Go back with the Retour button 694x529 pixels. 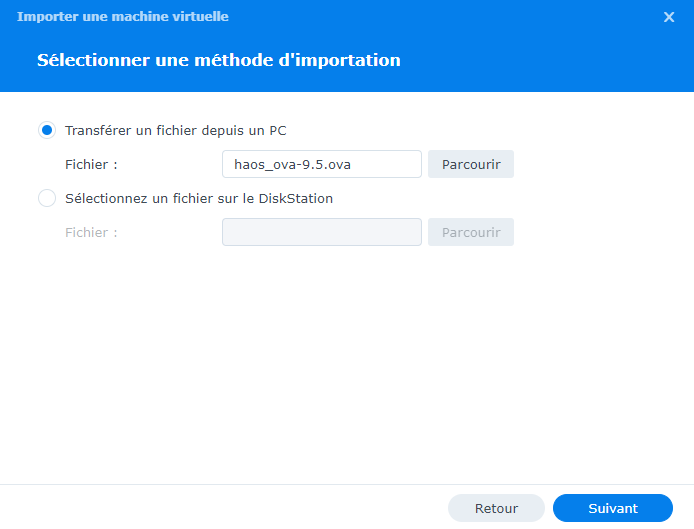point(496,508)
